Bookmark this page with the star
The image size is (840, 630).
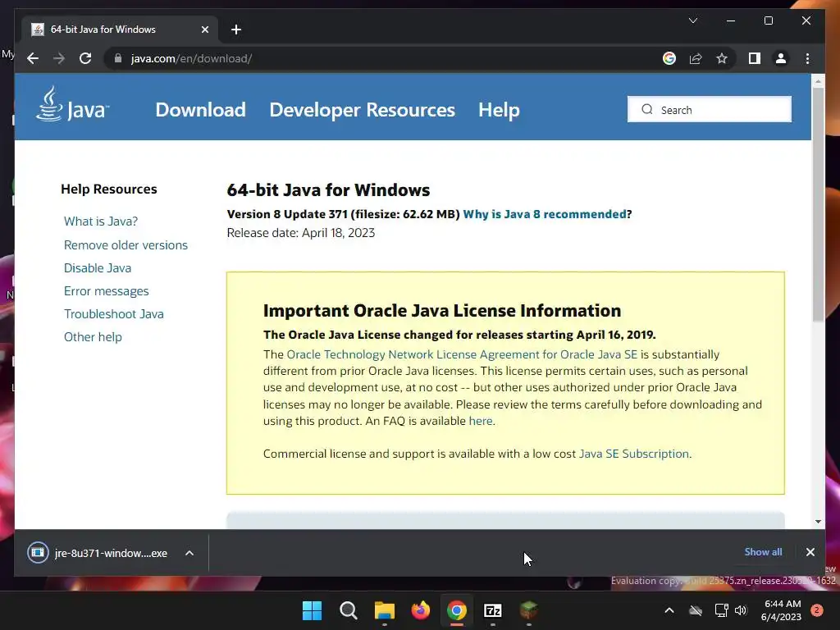(722, 58)
